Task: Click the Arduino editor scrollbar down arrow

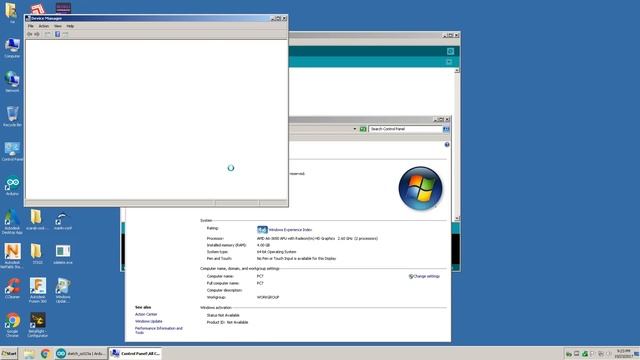Action: click(457, 218)
